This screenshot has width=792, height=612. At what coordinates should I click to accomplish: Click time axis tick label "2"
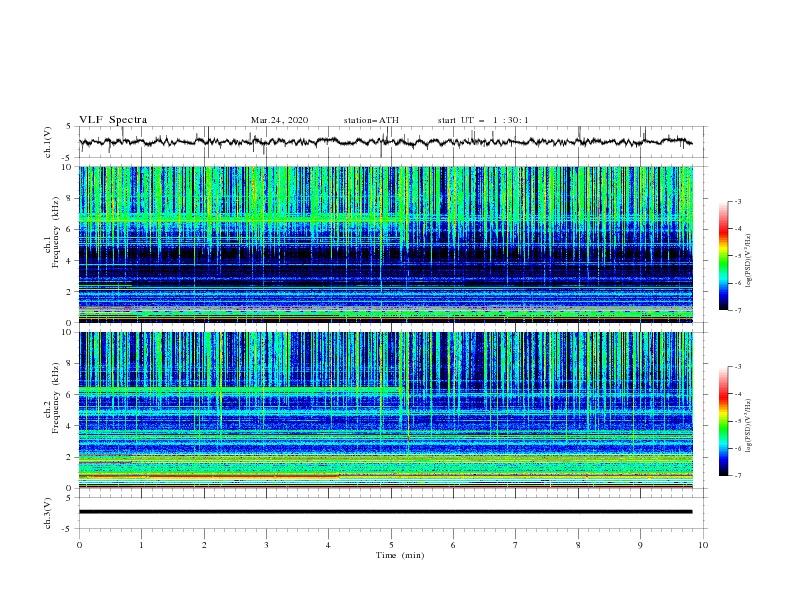tap(204, 545)
